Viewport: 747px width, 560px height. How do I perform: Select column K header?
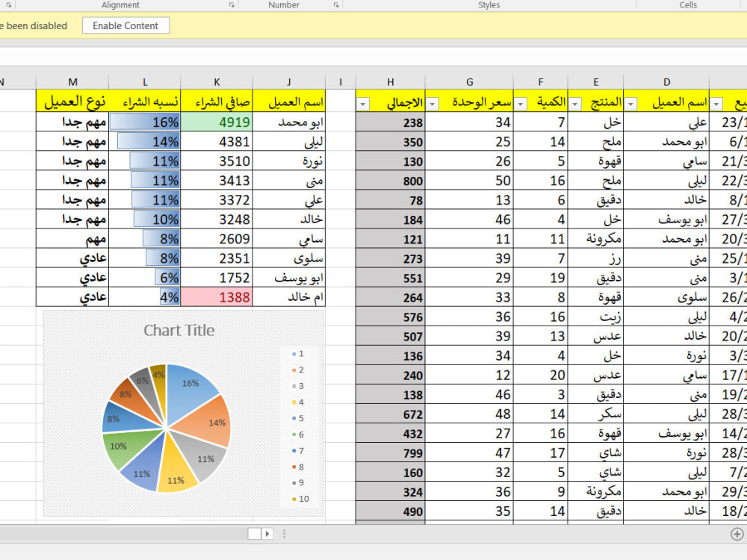tap(217, 82)
